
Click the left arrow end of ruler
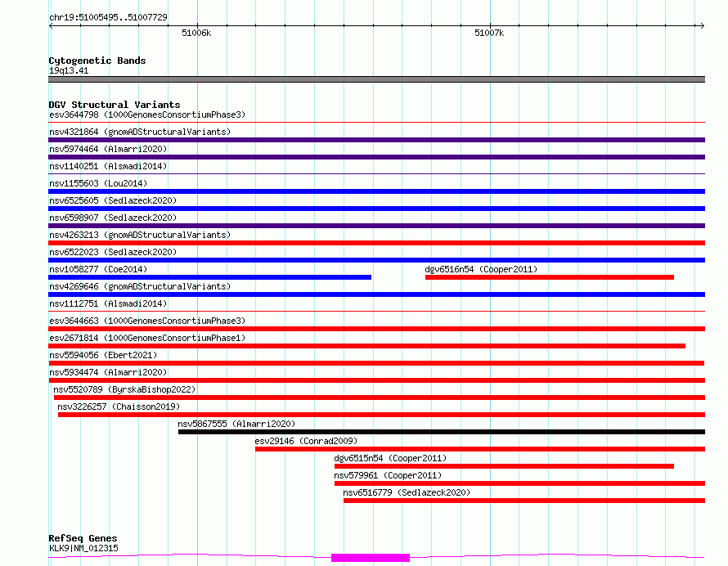[51, 25]
